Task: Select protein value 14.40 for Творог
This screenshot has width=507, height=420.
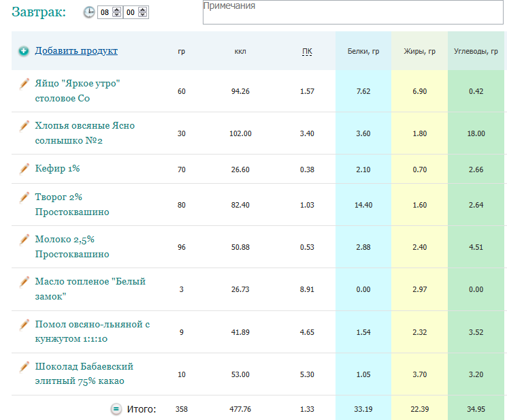Action: point(363,205)
